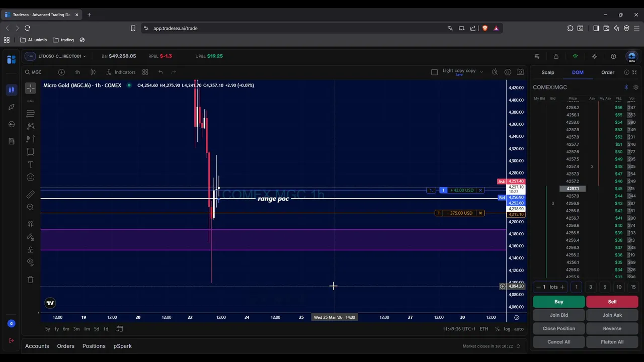
Task: Switch to the Scalp tab
Action: [x=548, y=72]
